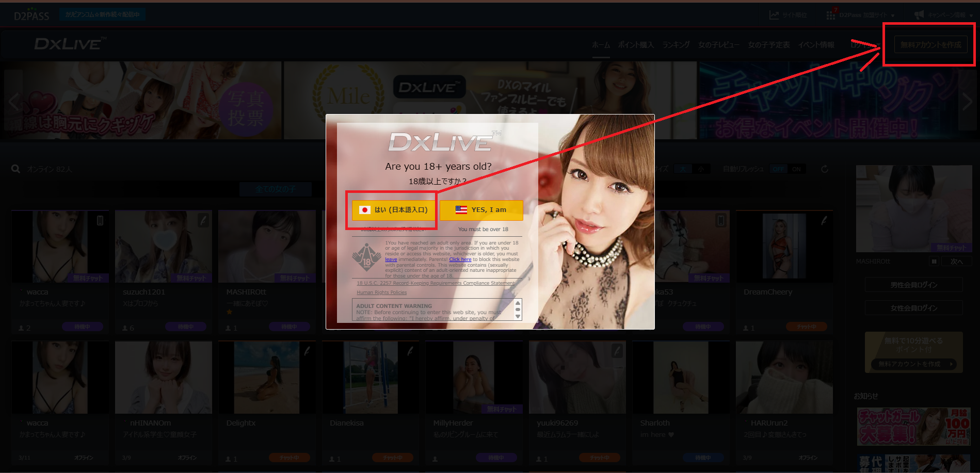Viewport: 980px width, 473px height.
Task: Open the Sharloth performer thumbnail
Action: pyautogui.click(x=681, y=378)
